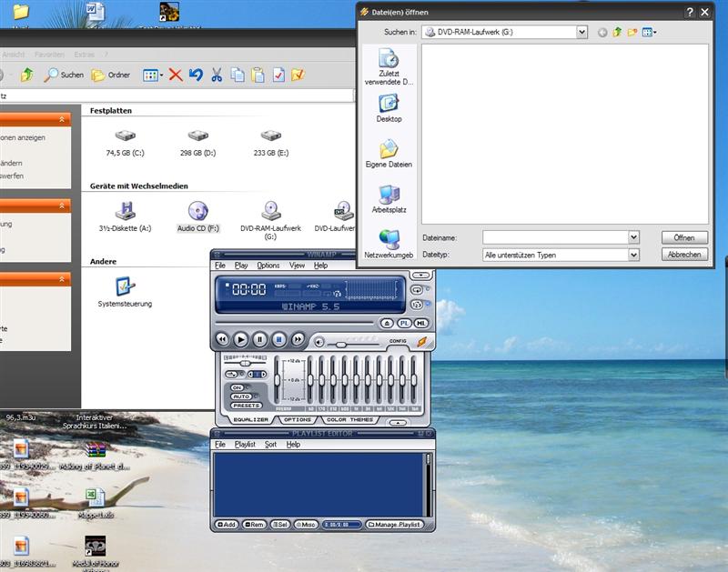Click the Winamp Play button

(x=240, y=339)
